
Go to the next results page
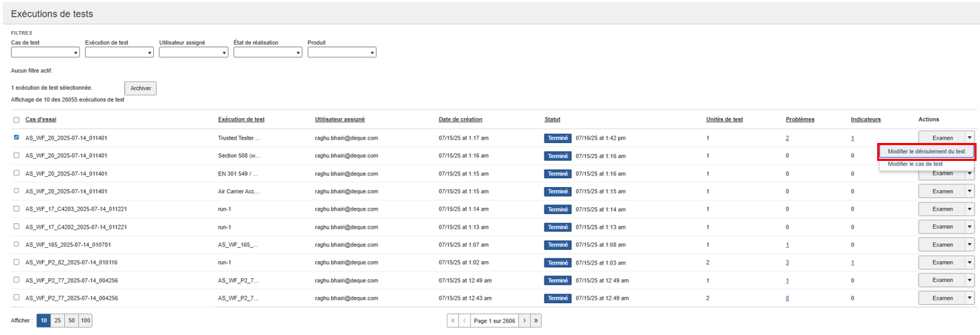point(524,320)
